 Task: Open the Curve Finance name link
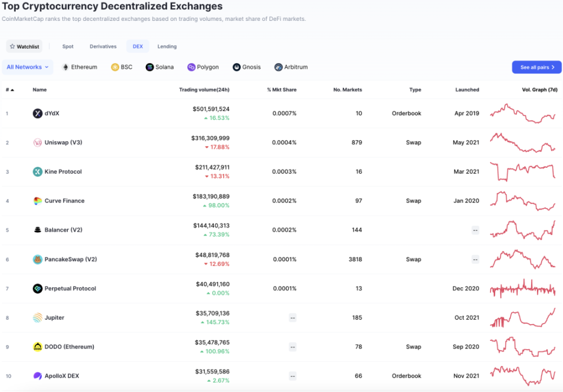click(65, 201)
